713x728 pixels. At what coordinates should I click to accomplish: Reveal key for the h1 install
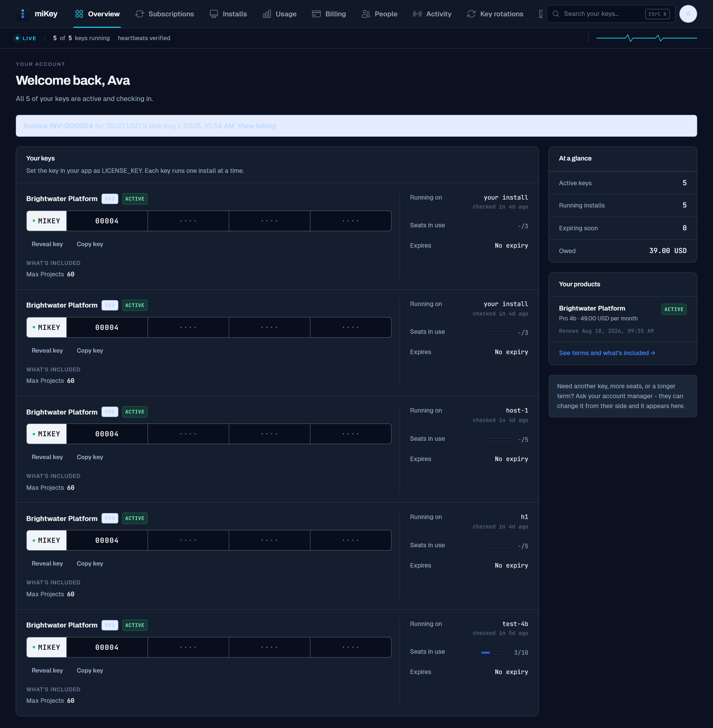(47, 563)
